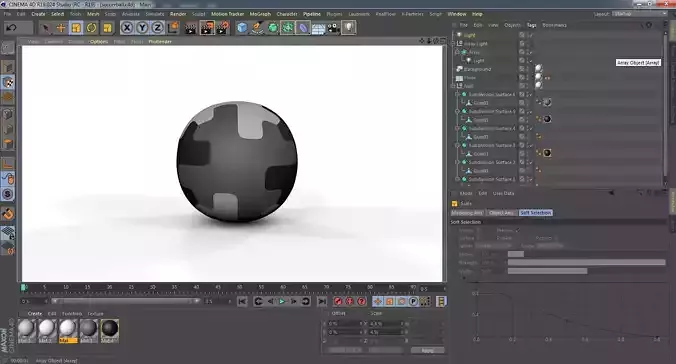Click the Enable Snap S icon
The width and height of the screenshot is (676, 364).
click(x=8, y=194)
